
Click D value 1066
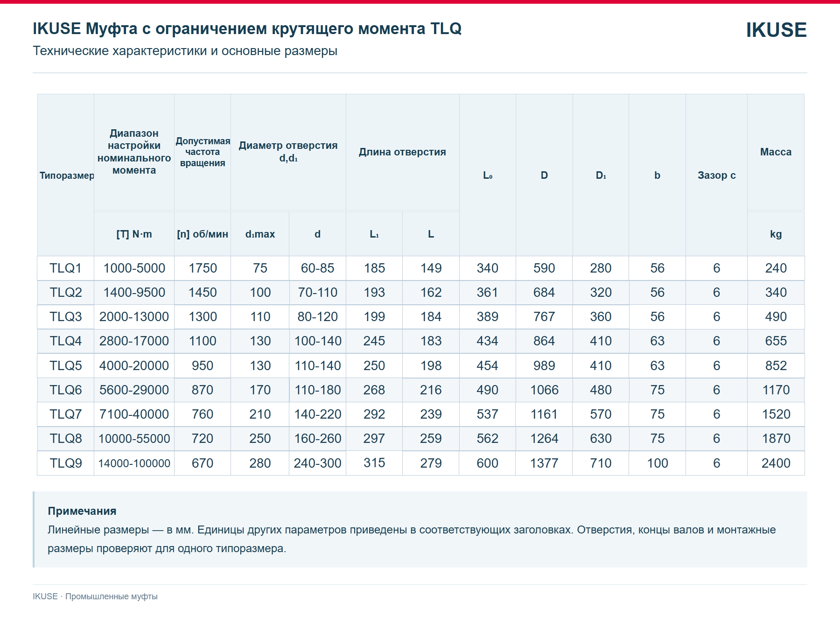click(x=544, y=390)
